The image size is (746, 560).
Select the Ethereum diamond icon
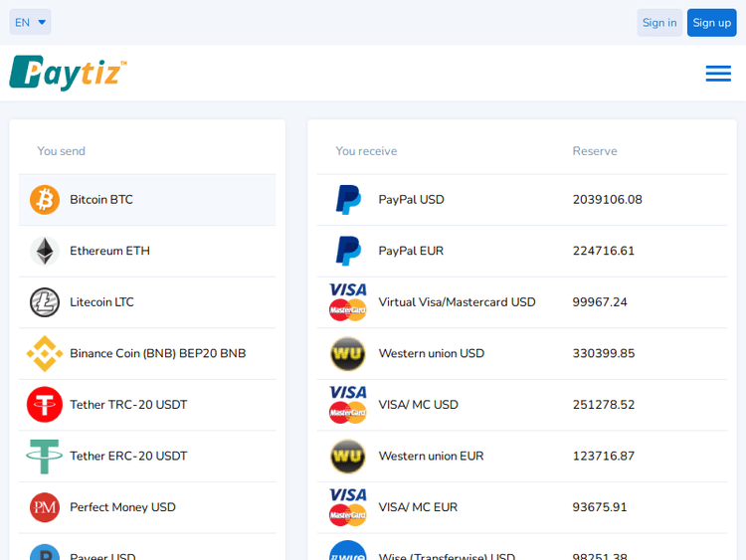tap(45, 251)
